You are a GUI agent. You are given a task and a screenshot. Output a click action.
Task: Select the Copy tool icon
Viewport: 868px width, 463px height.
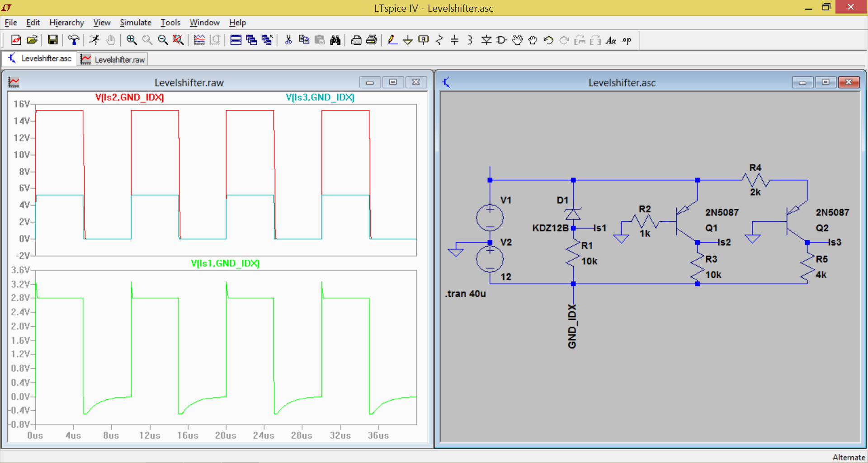click(x=304, y=40)
